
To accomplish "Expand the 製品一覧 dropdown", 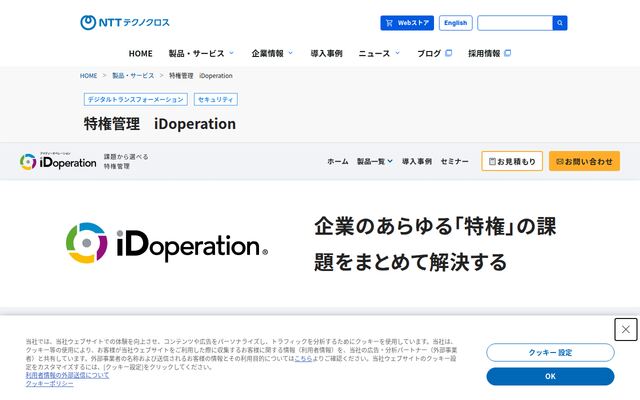I will click(x=375, y=162).
